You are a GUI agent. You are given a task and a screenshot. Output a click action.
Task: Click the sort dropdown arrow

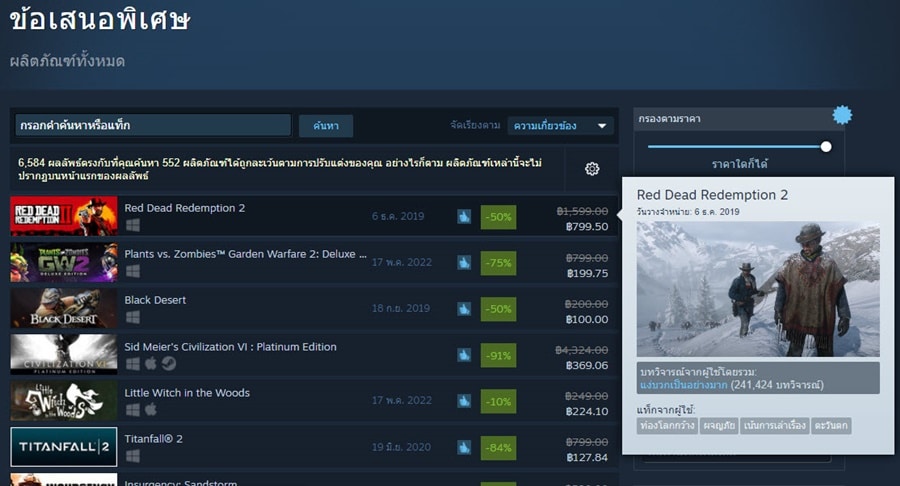tap(602, 126)
